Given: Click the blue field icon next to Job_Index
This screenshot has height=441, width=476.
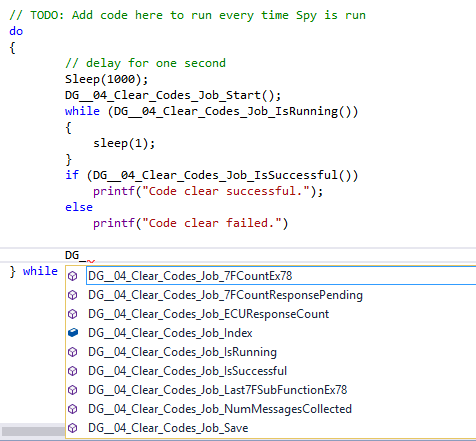Looking at the screenshot, I should coord(73,333).
